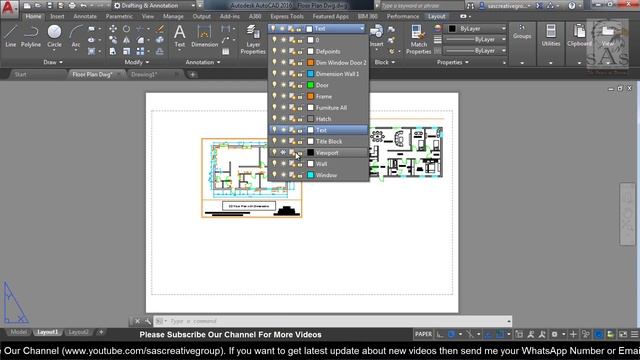Click the black Viewport layer color swatch
This screenshot has width=640, height=360.
coord(311,153)
